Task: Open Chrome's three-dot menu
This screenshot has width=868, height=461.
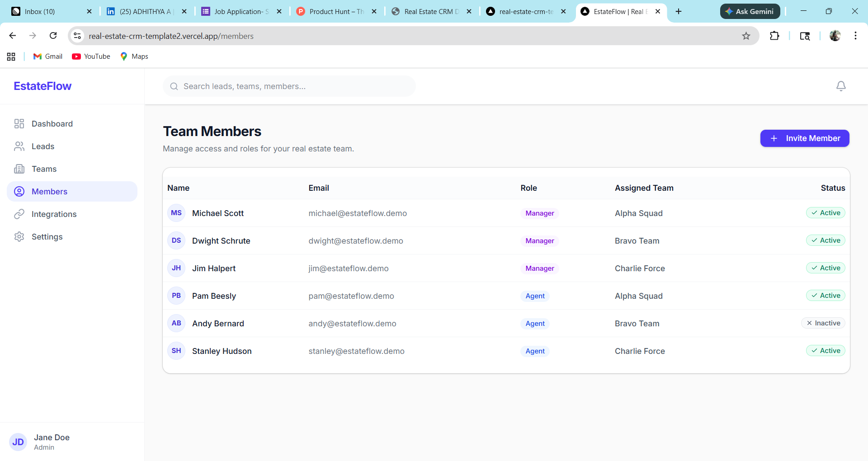Action: (x=855, y=36)
